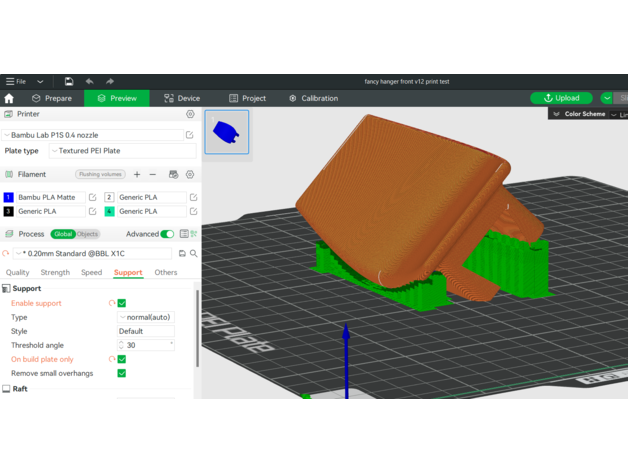Expand the support Type dropdown
Screen dimensions: 628x472
146,317
